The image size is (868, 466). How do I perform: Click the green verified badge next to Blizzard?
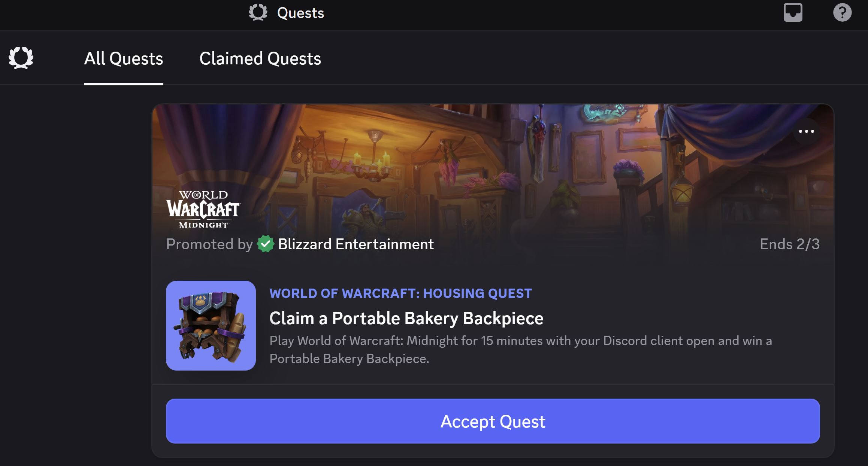(x=265, y=244)
